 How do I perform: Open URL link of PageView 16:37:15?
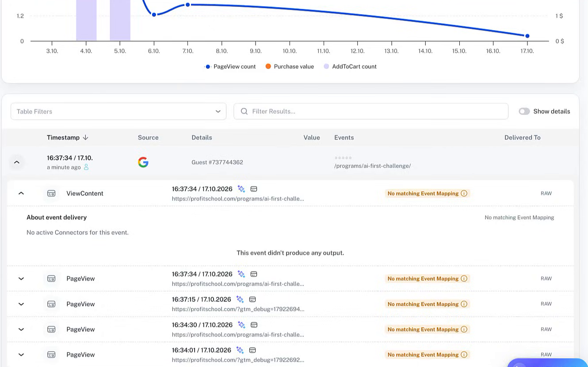click(x=238, y=309)
